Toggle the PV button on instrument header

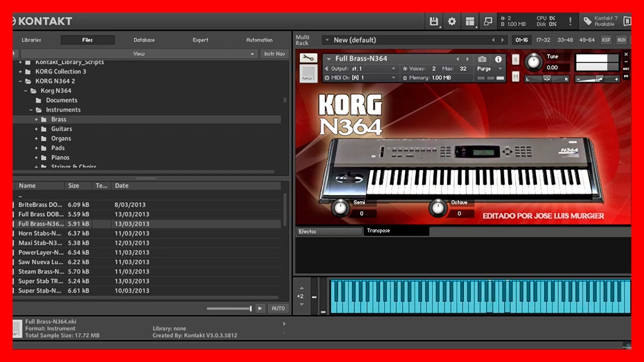click(626, 76)
